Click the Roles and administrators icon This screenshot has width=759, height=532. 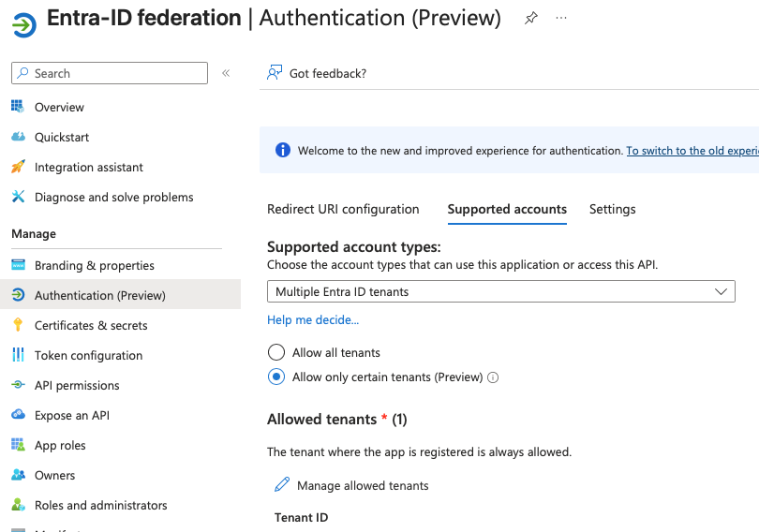pyautogui.click(x=18, y=505)
